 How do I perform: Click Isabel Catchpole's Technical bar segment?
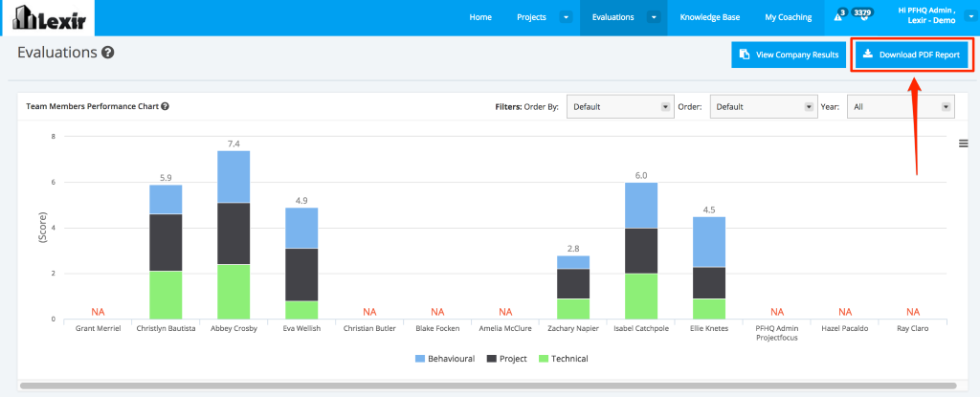pyautogui.click(x=641, y=297)
